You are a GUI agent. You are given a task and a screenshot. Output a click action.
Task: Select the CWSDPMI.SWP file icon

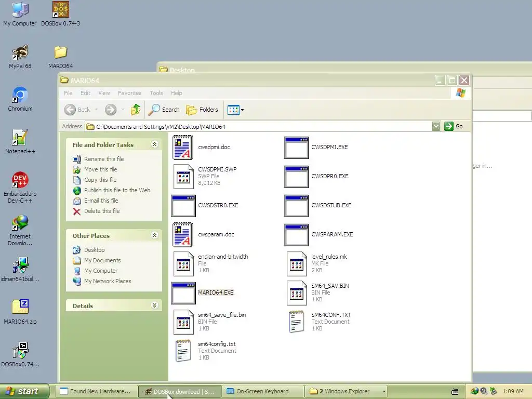tap(183, 177)
